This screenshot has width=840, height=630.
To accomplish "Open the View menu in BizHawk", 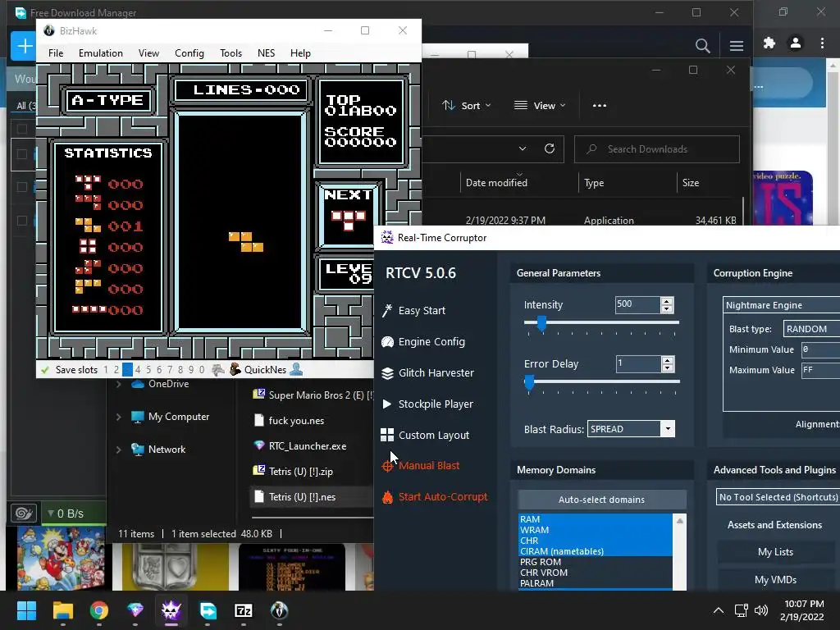I will tap(148, 53).
